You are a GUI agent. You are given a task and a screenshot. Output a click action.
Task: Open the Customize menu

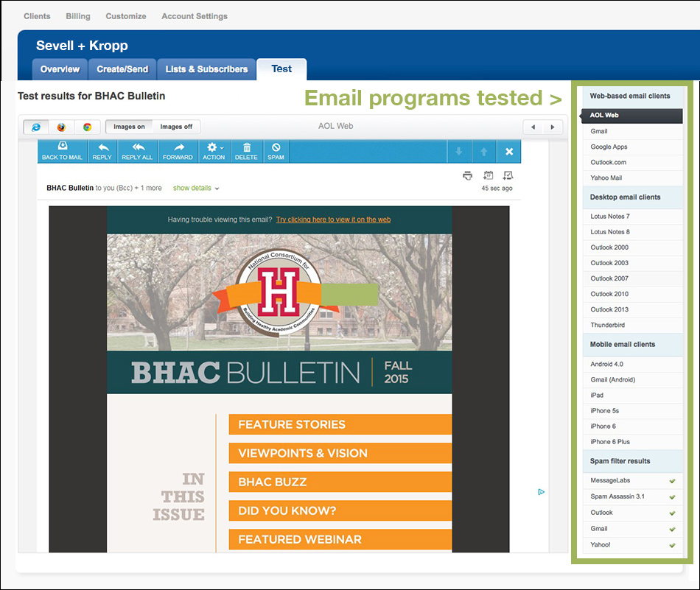click(126, 16)
